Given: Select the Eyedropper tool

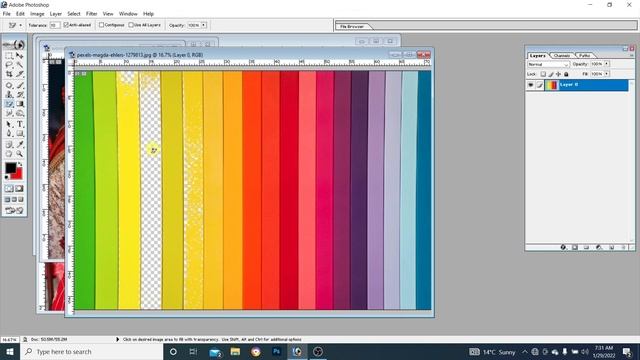Looking at the screenshot, I should [x=19, y=144].
